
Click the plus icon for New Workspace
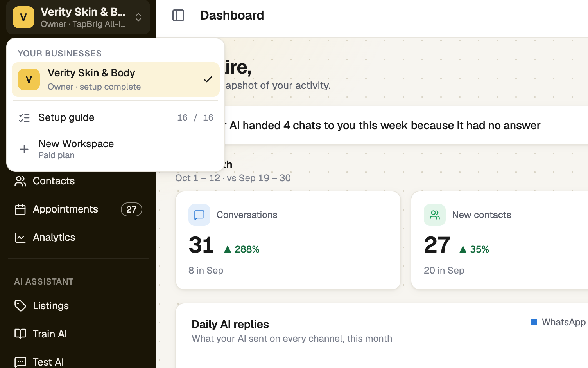click(x=24, y=149)
